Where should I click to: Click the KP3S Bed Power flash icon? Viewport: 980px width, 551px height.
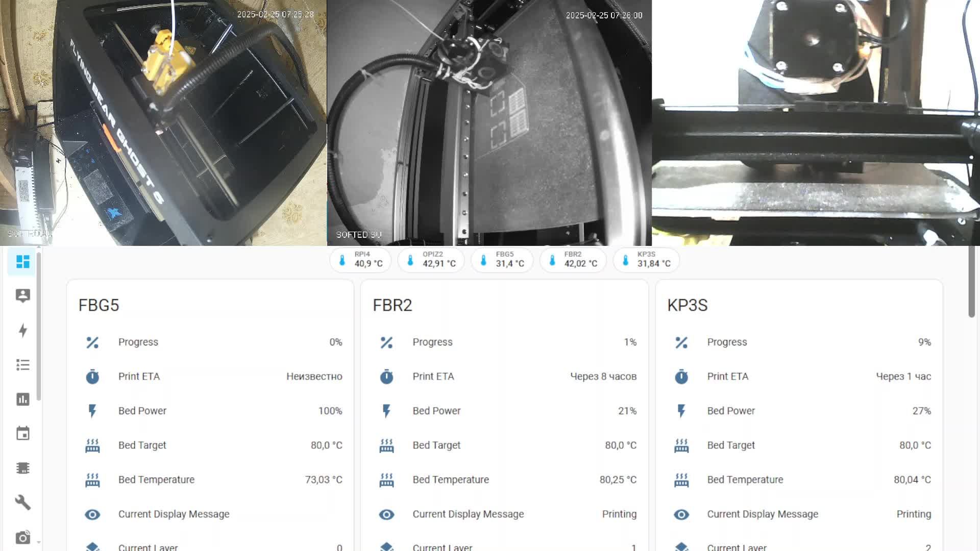[681, 411]
